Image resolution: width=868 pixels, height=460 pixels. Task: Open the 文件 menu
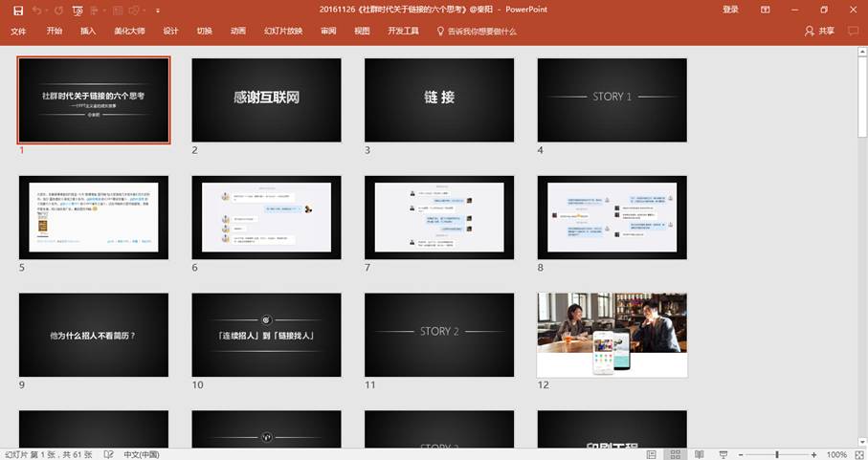pos(18,31)
